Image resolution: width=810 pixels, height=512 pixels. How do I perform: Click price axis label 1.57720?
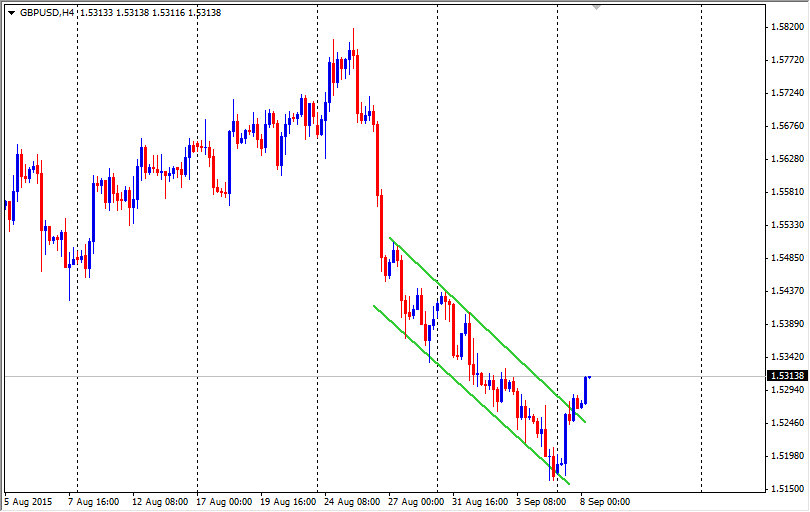click(787, 60)
